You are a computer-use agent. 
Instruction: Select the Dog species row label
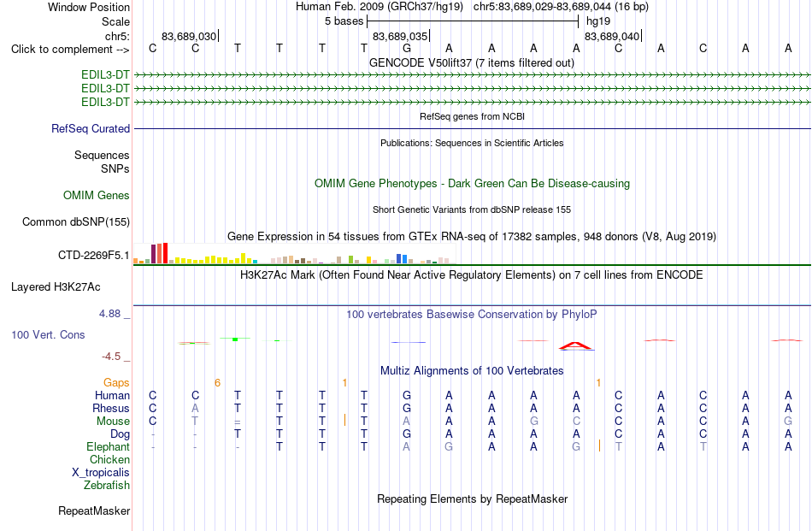[x=120, y=434]
